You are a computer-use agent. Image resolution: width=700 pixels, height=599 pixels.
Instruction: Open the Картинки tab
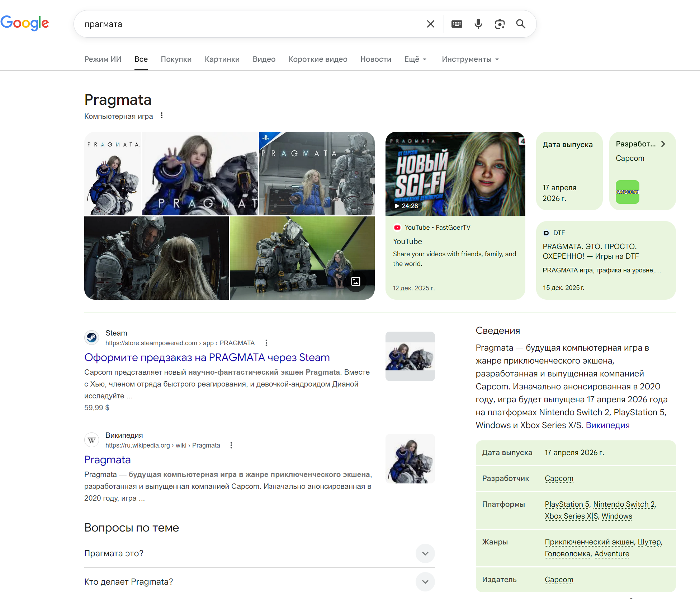coord(222,59)
